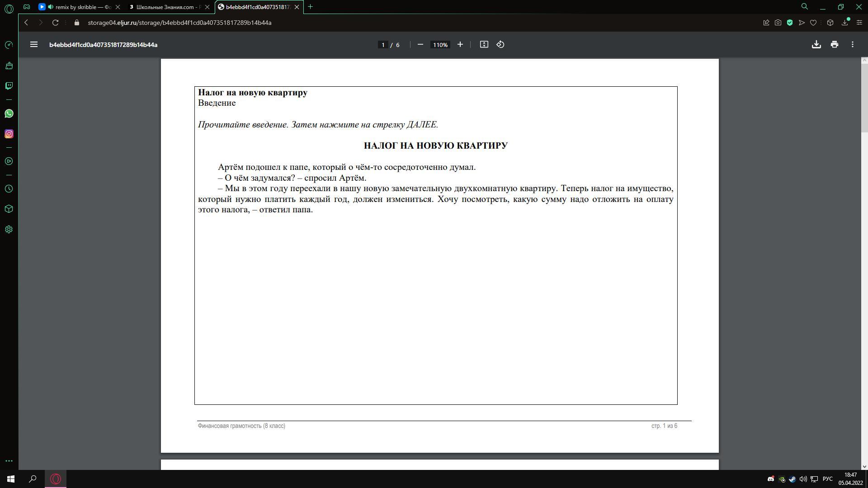Open History clock icon in sidebar
The height and width of the screenshot is (488, 868).
click(x=9, y=189)
